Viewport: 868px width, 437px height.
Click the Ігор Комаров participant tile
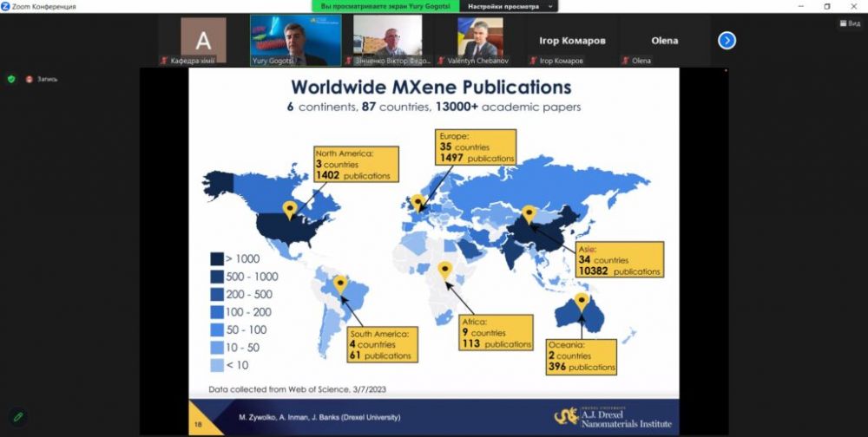coord(573,40)
